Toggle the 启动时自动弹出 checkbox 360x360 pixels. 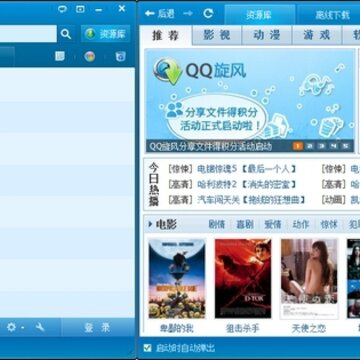[x=147, y=348]
